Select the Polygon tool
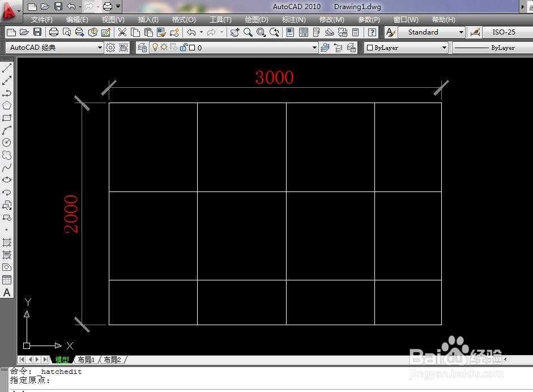This screenshot has height=392, width=533. coord(7,105)
